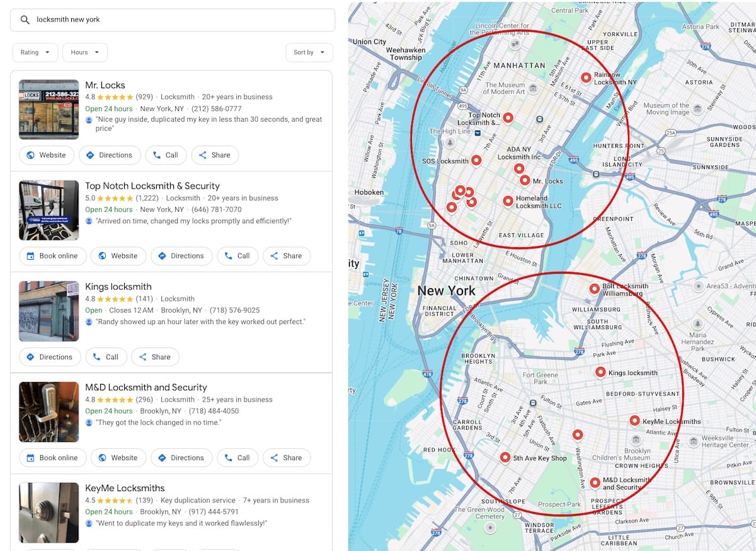Screen dimensions: 756x551
Task: Click the KeyMe Locksmiths map pin
Action: pos(634,420)
